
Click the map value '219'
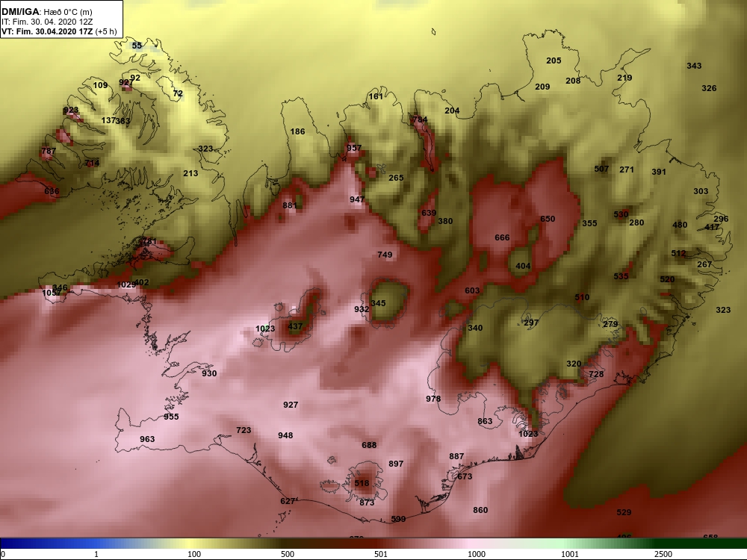[624, 78]
